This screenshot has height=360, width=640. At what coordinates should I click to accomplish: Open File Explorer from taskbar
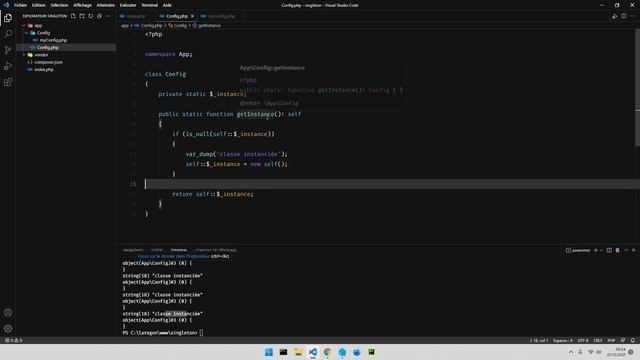(298, 352)
